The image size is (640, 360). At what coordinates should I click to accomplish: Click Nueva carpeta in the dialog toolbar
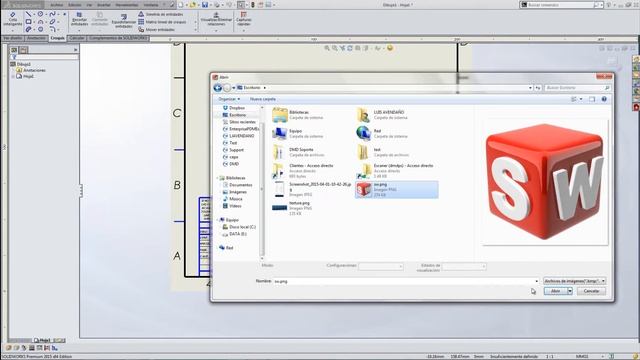point(262,99)
